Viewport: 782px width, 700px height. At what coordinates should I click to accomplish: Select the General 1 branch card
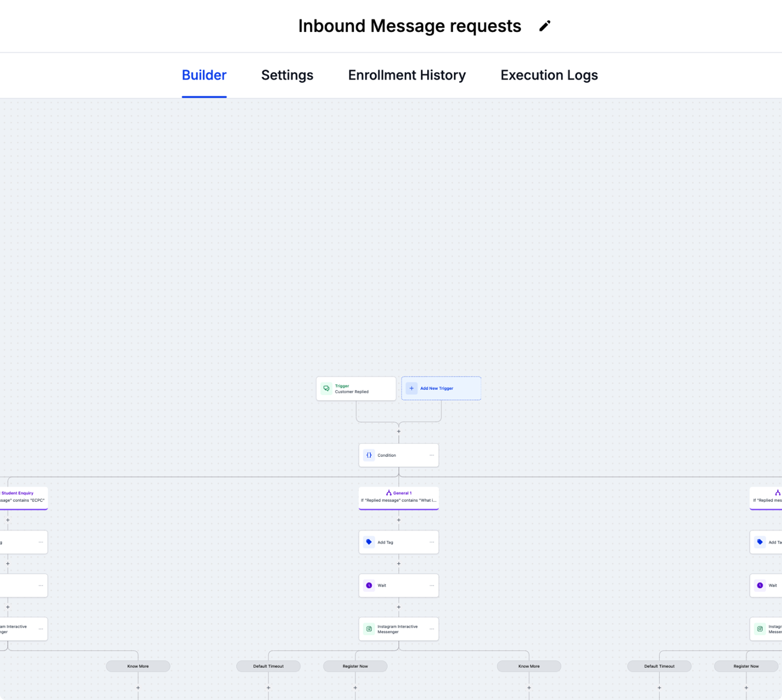click(398, 498)
